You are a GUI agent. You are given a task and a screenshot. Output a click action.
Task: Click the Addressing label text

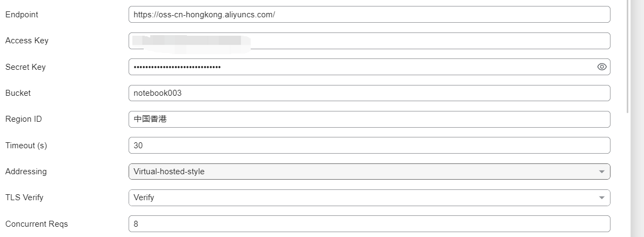[x=26, y=172]
